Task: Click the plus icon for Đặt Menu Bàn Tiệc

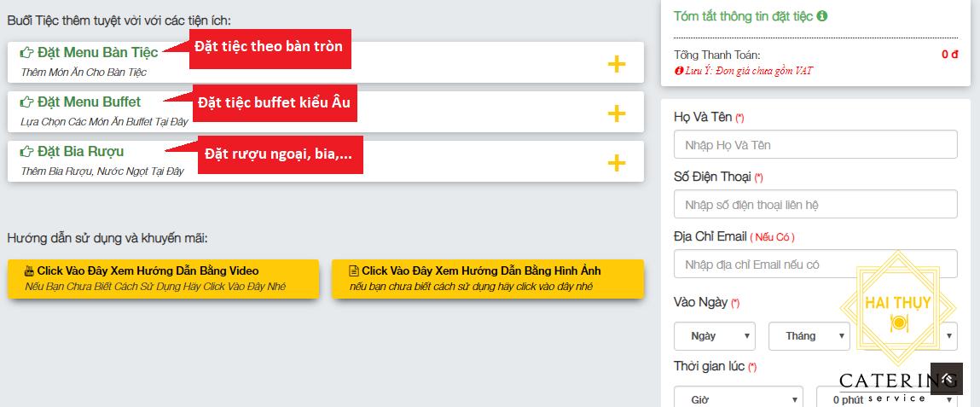Action: click(x=617, y=64)
